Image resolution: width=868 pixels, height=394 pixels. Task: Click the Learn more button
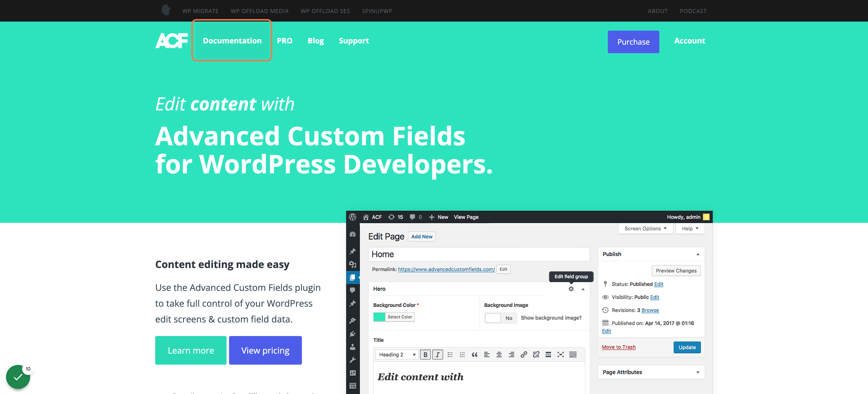click(x=191, y=350)
